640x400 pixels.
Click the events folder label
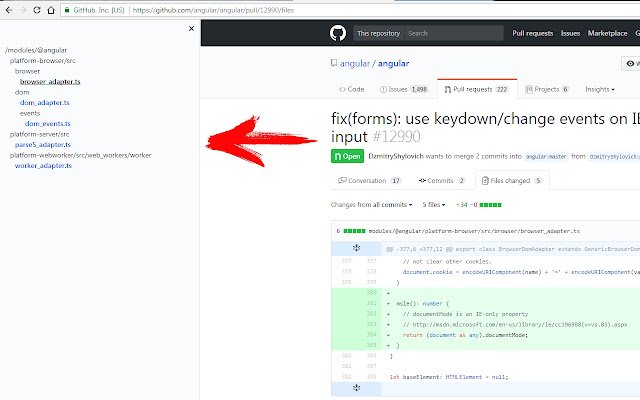pyautogui.click(x=30, y=113)
